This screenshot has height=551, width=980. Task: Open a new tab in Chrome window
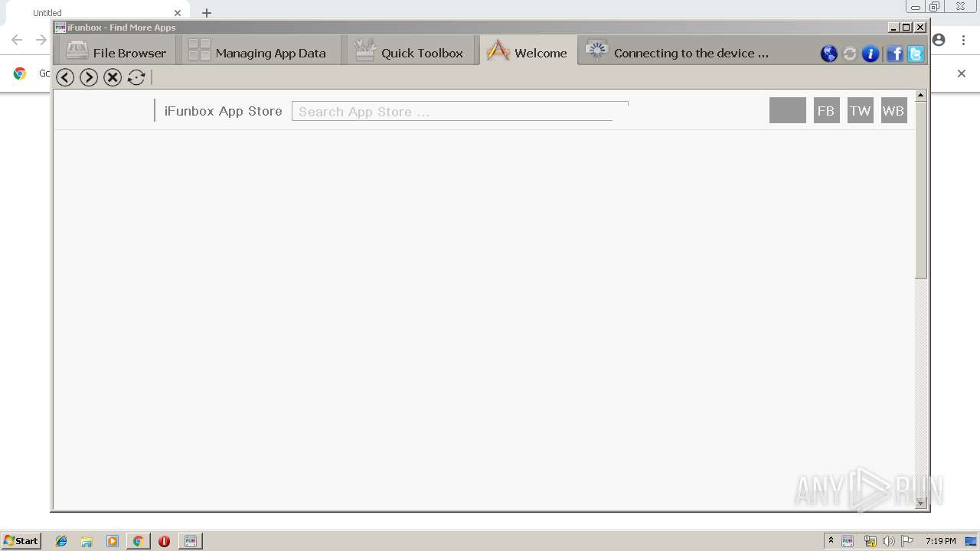coord(207,12)
